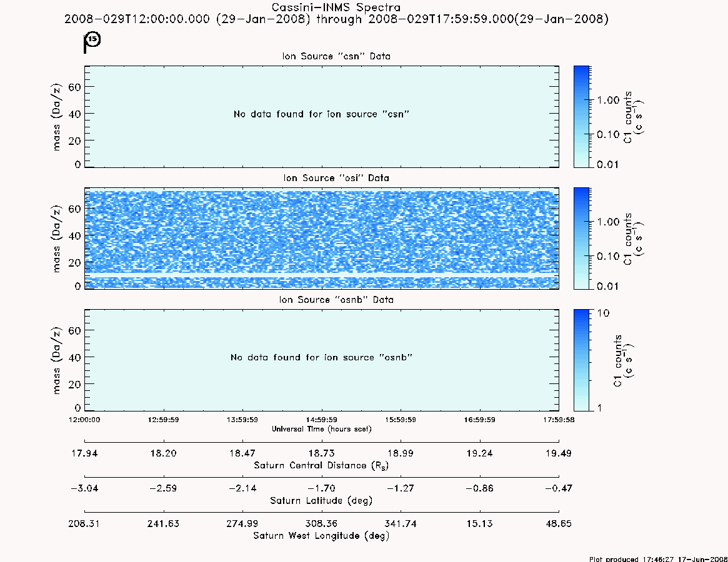Click 'No data found for ion source "csn"'
The image size is (728, 562).
pyautogui.click(x=321, y=114)
